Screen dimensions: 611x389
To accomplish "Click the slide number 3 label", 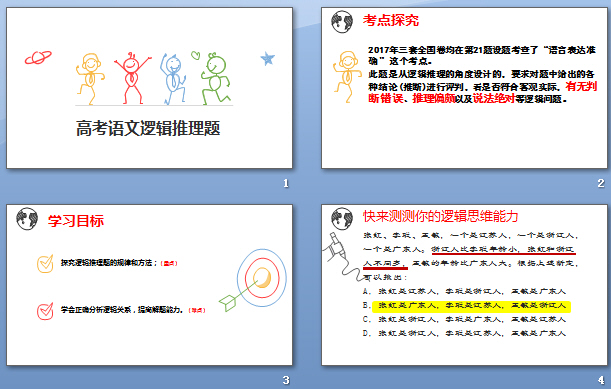I will pos(286,380).
